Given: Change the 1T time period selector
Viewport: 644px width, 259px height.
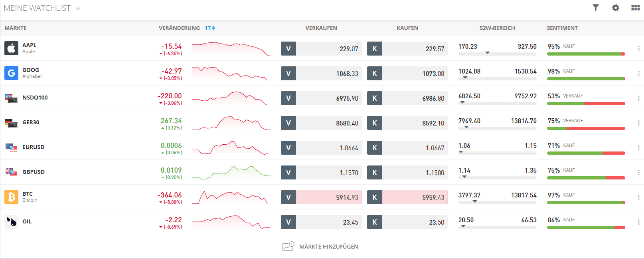Looking at the screenshot, I should (x=210, y=28).
